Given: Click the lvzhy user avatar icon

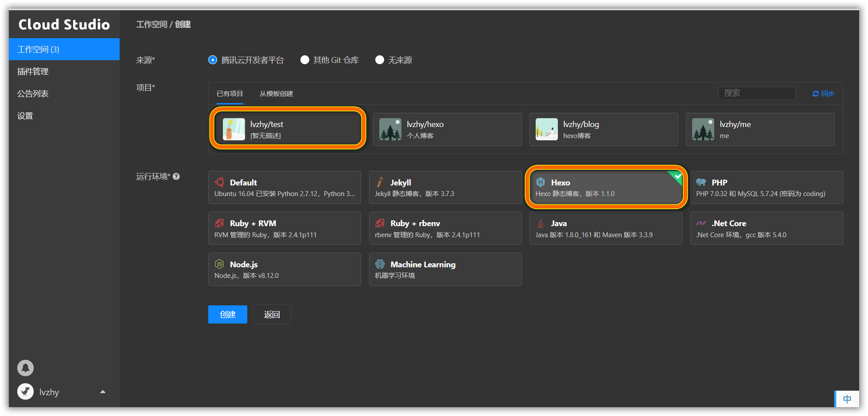Looking at the screenshot, I should pos(25,392).
